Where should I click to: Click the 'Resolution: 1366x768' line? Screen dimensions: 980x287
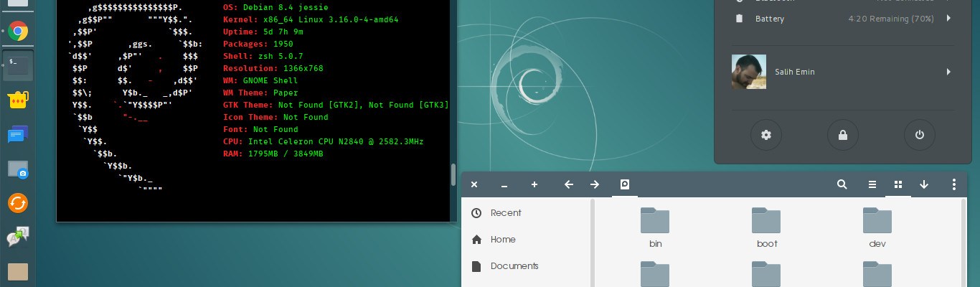[x=273, y=68]
